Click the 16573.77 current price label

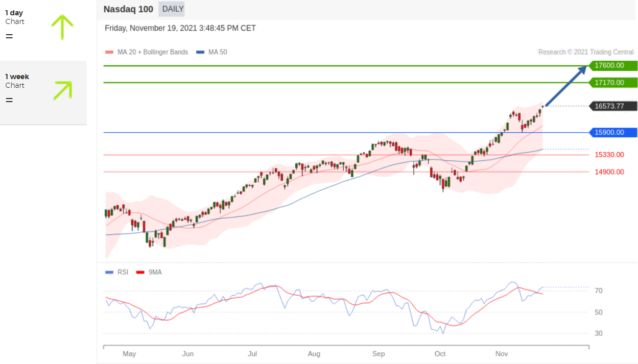tap(612, 106)
